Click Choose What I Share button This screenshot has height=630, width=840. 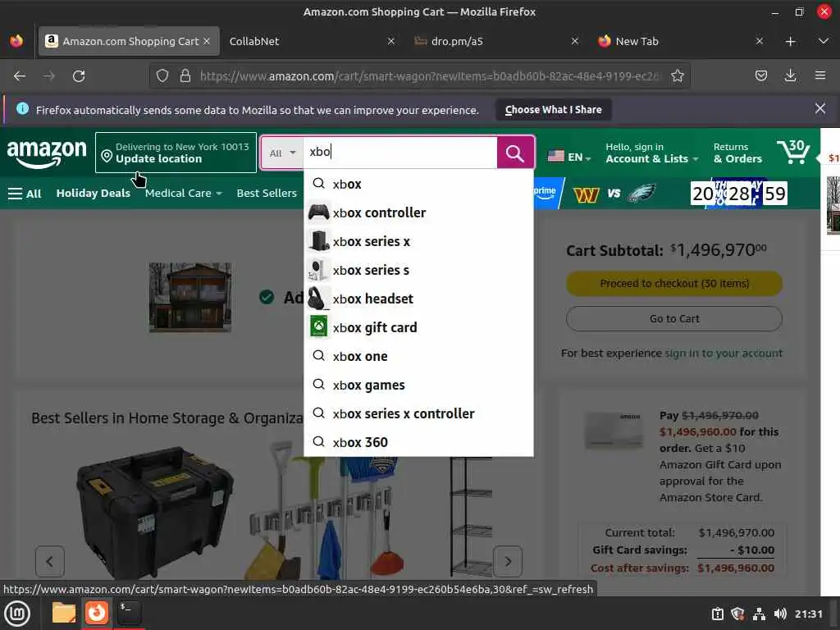click(x=553, y=110)
